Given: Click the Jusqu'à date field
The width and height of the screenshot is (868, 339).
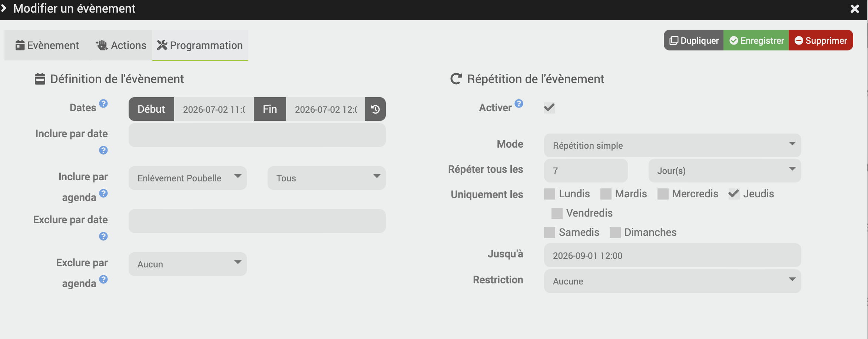Looking at the screenshot, I should point(672,256).
